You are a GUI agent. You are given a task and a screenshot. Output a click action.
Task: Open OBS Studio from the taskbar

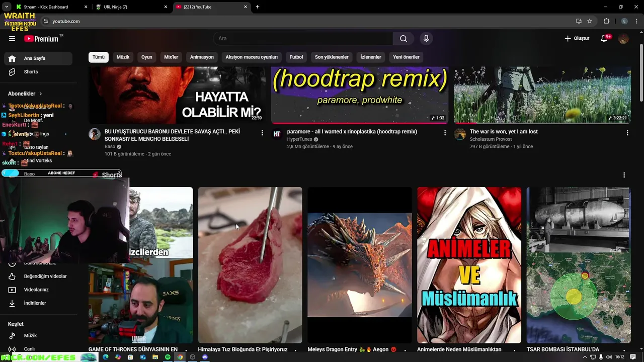[x=192, y=357]
